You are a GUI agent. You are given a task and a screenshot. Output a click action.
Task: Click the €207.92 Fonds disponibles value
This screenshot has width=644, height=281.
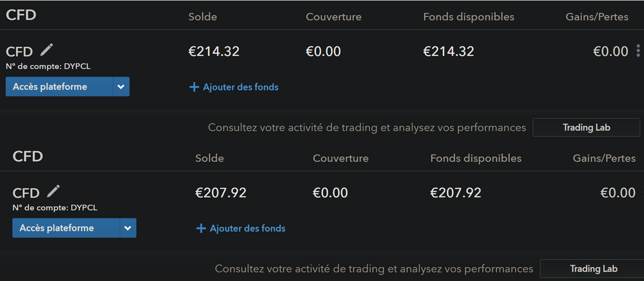click(456, 193)
